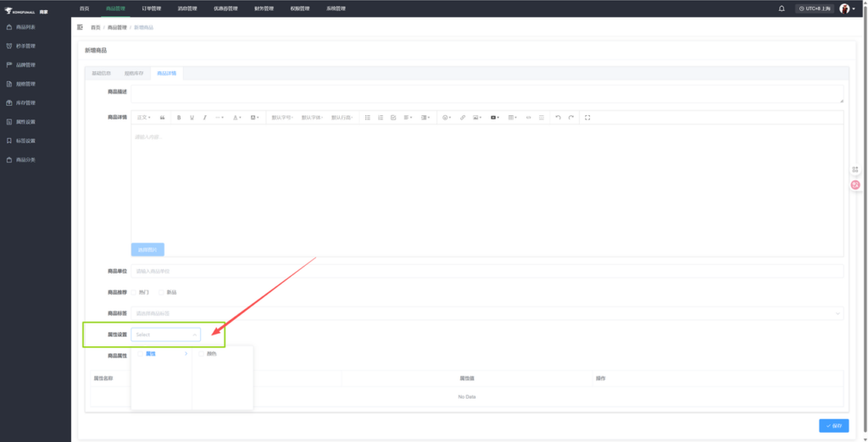The height and width of the screenshot is (442, 868).
Task: Switch to the 基础信息 tab
Action: [101, 73]
